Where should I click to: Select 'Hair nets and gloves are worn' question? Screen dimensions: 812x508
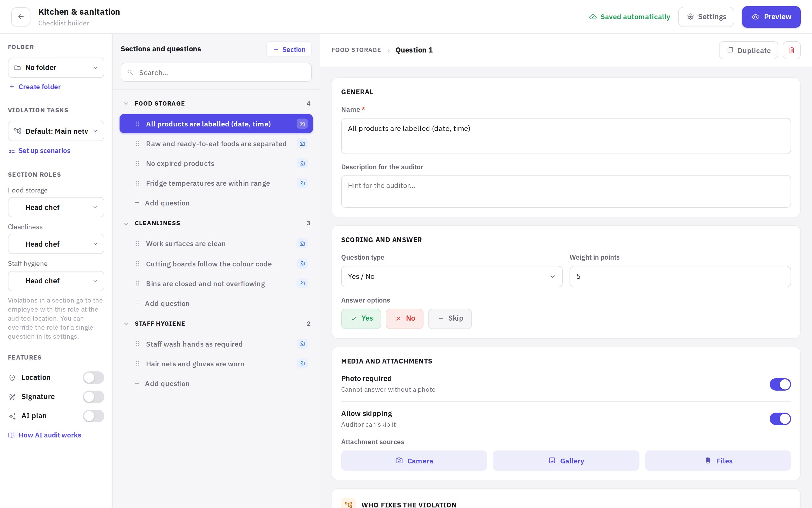click(216, 364)
